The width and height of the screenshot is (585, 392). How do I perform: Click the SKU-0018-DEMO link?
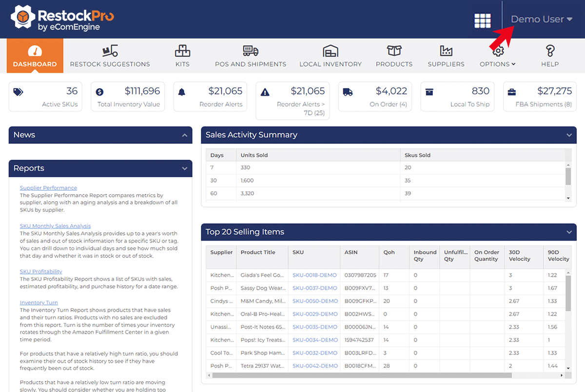pyautogui.click(x=314, y=275)
